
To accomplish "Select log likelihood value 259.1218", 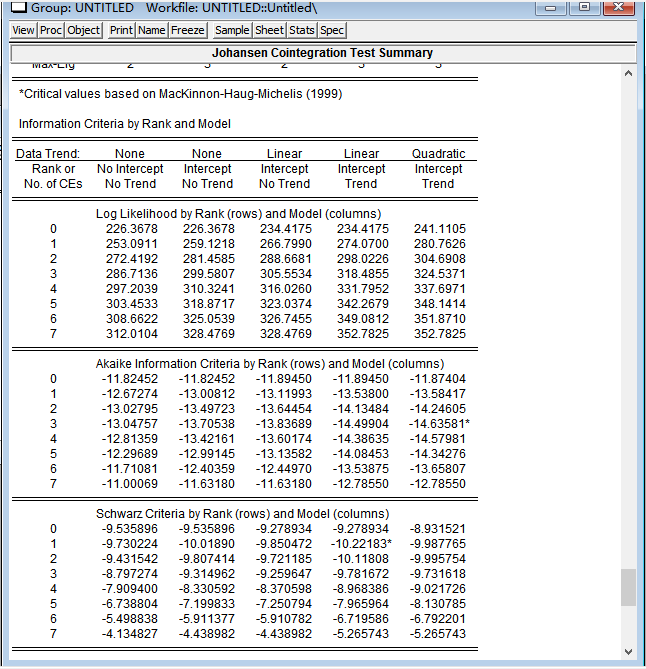I will (209, 244).
